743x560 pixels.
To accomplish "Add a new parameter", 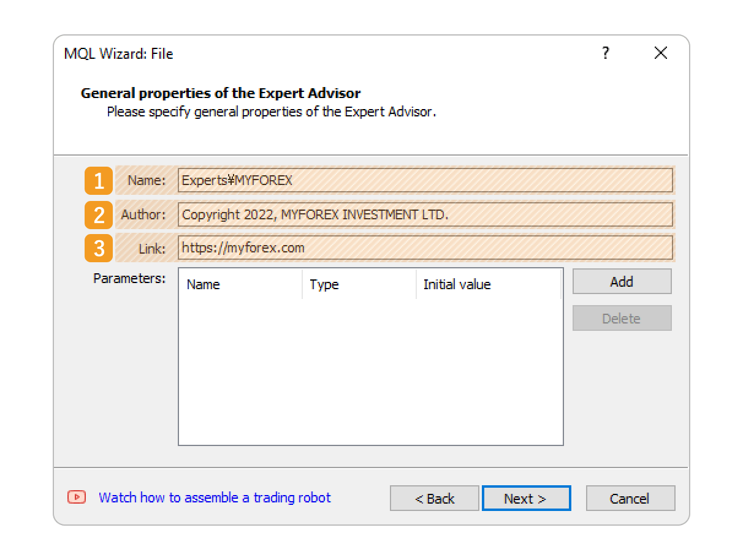I will [x=622, y=281].
